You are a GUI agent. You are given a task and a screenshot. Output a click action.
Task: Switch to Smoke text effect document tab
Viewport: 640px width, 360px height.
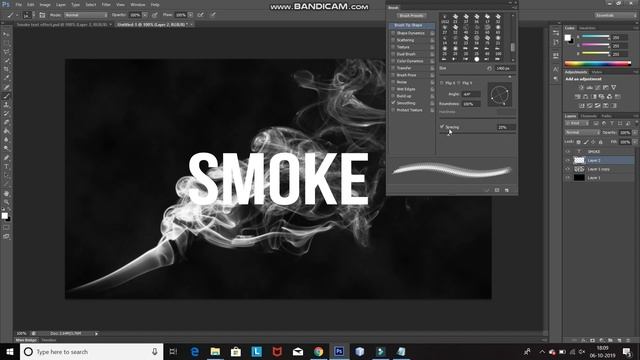coord(62,24)
